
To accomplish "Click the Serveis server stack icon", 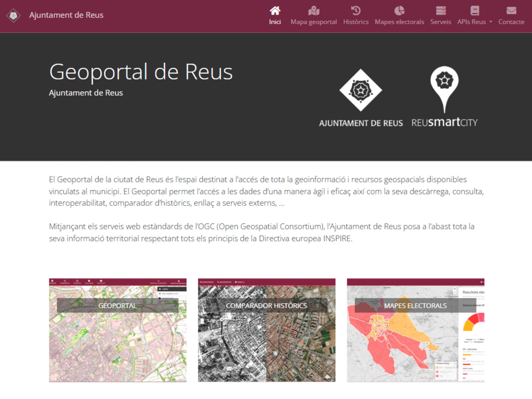I will click(x=441, y=11).
